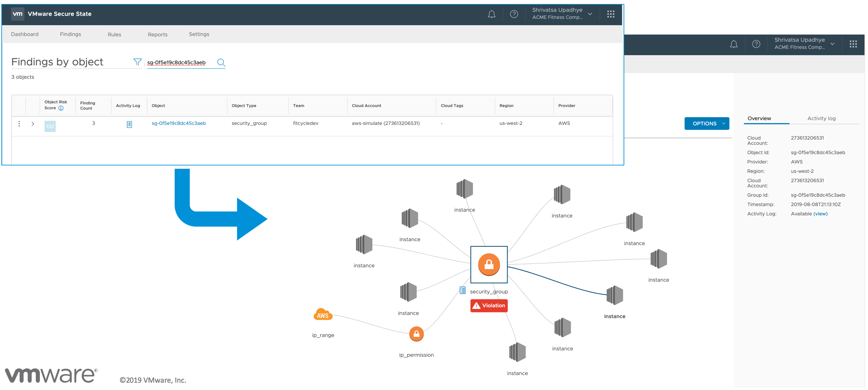Go to Reports tab
Viewport: 868px width, 390px height.
(157, 35)
